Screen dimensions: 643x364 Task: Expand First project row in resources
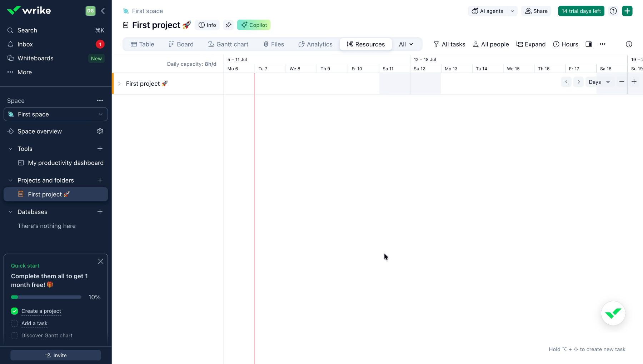coord(119,84)
